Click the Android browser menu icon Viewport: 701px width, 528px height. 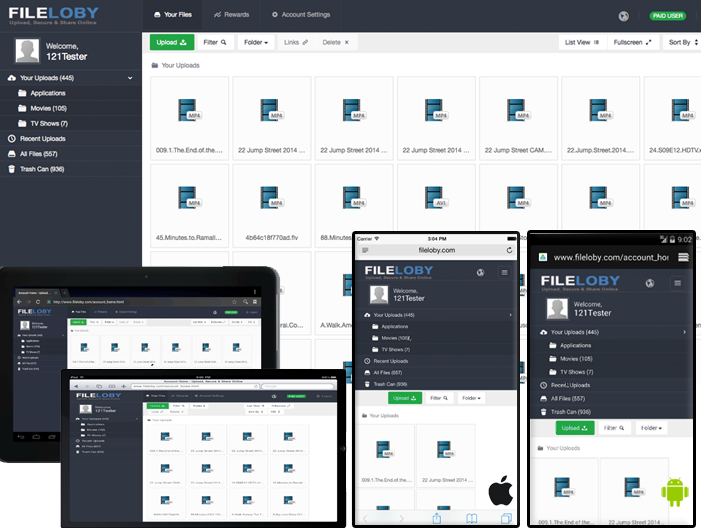(683, 257)
